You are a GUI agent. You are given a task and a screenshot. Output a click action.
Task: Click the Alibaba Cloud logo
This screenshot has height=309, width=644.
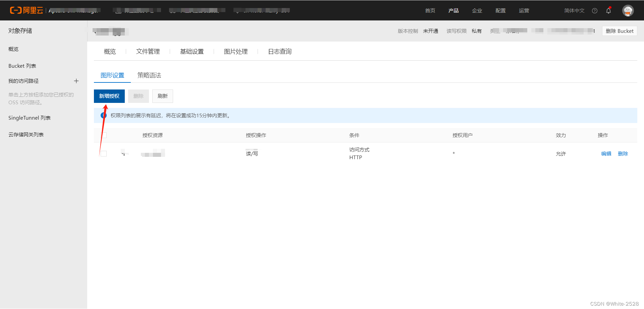click(x=26, y=10)
